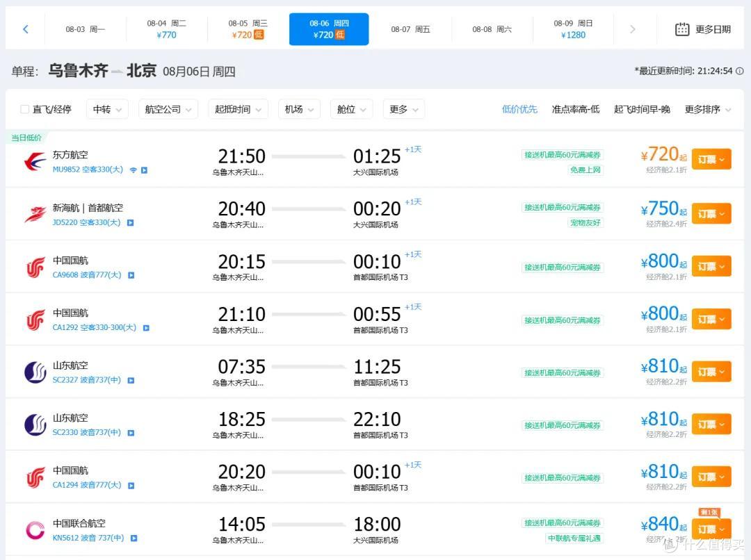Open the 机场 airport filter dropdown
Screen dimensions: 751x560
click(299, 110)
